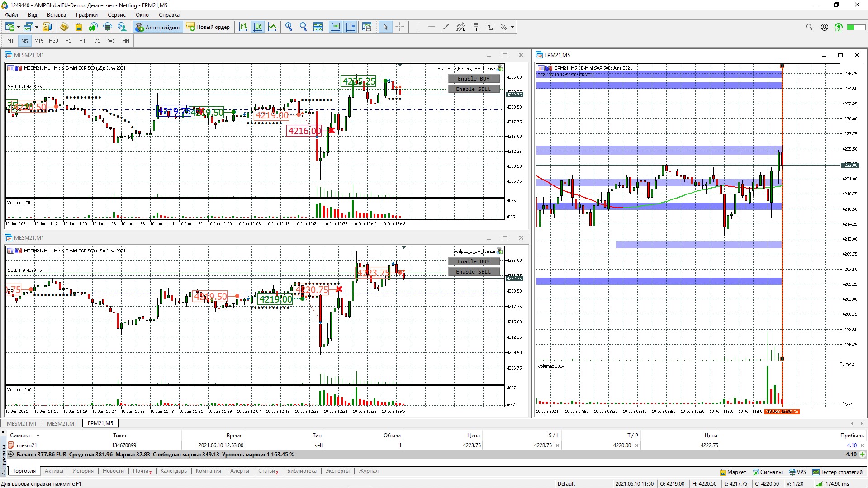
Task: Remove the stop loss 4228.75 with its X
Action: point(557,445)
